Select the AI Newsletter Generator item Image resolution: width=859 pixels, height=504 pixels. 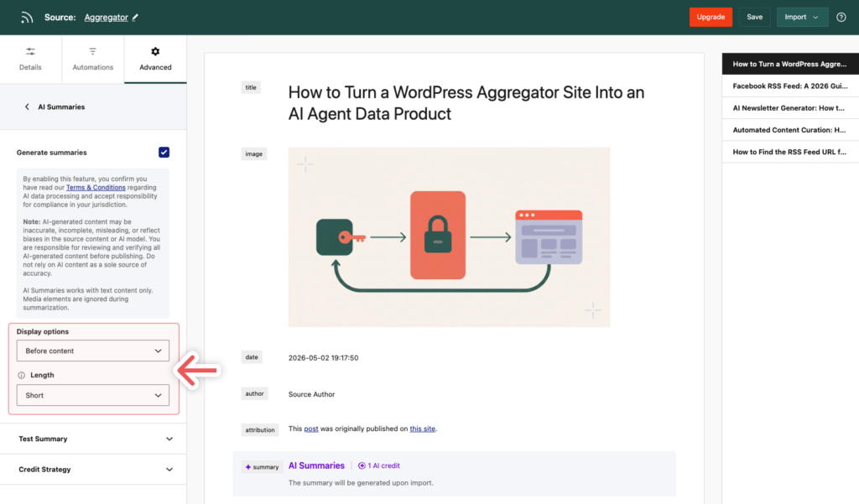(x=790, y=108)
